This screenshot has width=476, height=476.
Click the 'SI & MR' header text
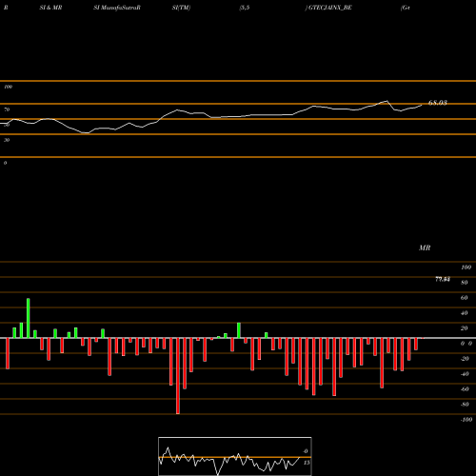pyautogui.click(x=50, y=8)
